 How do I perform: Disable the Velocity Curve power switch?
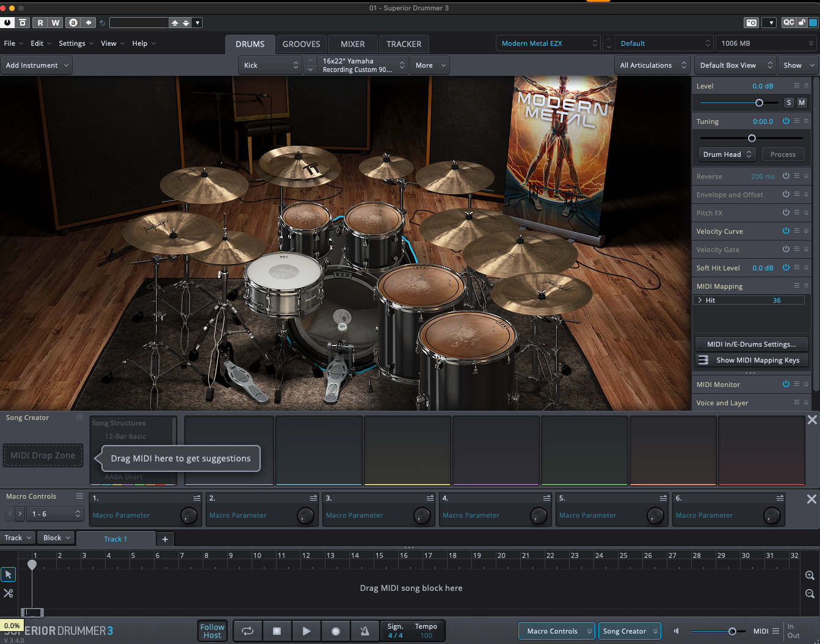tap(786, 231)
